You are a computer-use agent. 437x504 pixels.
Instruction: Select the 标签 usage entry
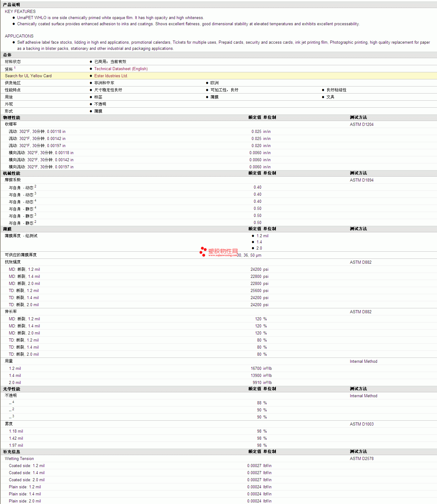point(98,97)
